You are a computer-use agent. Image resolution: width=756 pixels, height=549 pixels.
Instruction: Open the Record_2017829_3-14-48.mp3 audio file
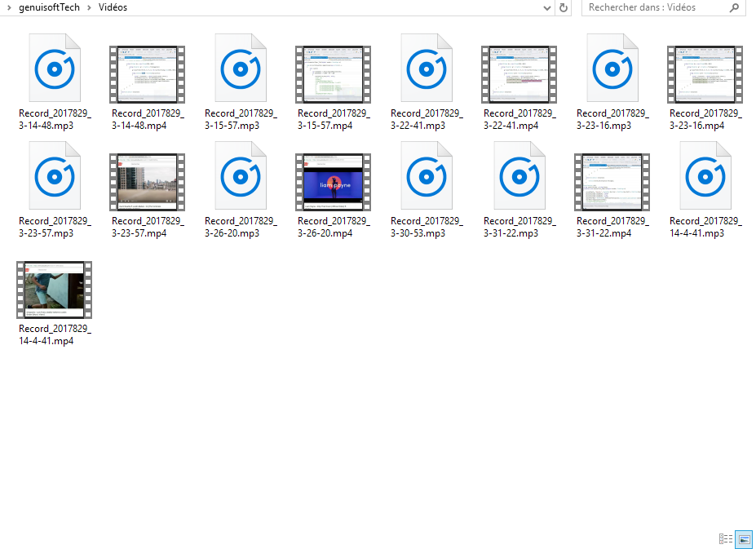(54, 68)
